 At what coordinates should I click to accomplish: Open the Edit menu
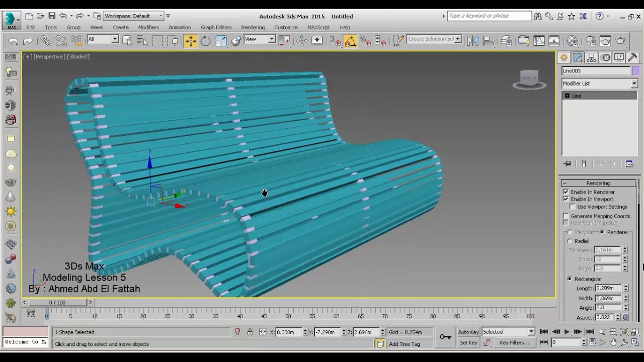tap(31, 28)
